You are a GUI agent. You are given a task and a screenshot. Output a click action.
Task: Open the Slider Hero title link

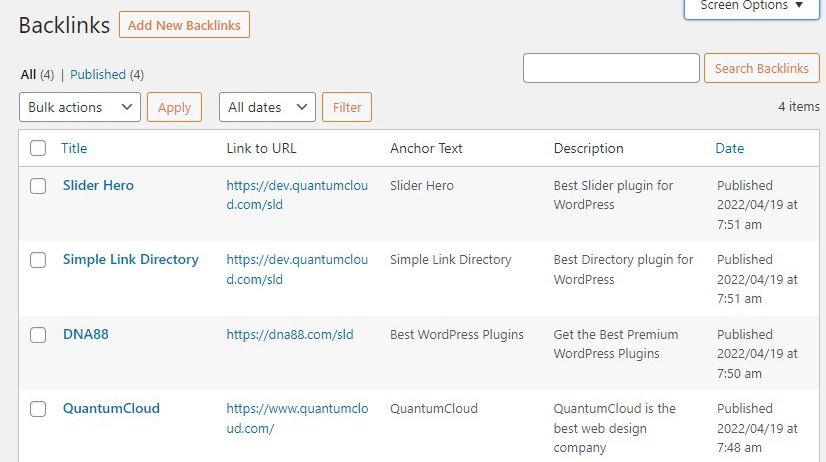99,185
